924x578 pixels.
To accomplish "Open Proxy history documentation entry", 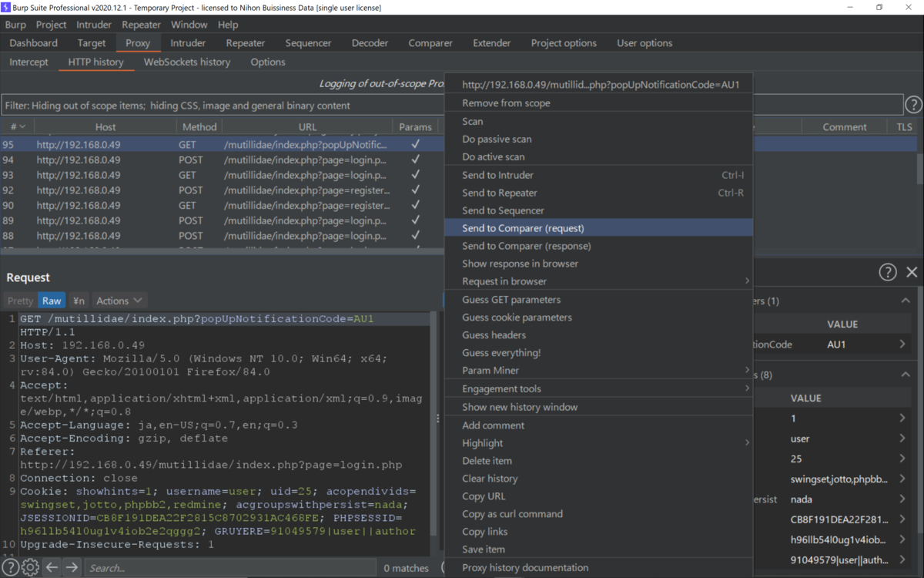I will click(598, 568).
